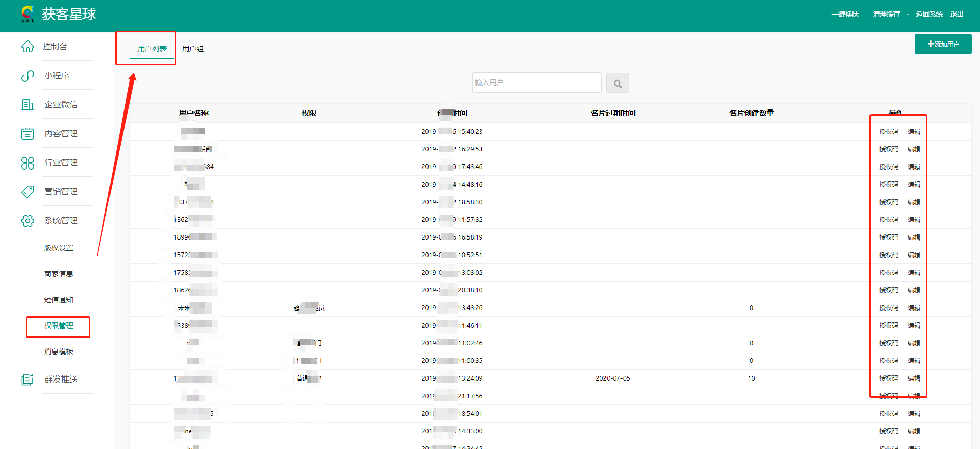Screen dimensions: 980x449
Task: Click 退出 in the top bar
Action: click(x=957, y=15)
